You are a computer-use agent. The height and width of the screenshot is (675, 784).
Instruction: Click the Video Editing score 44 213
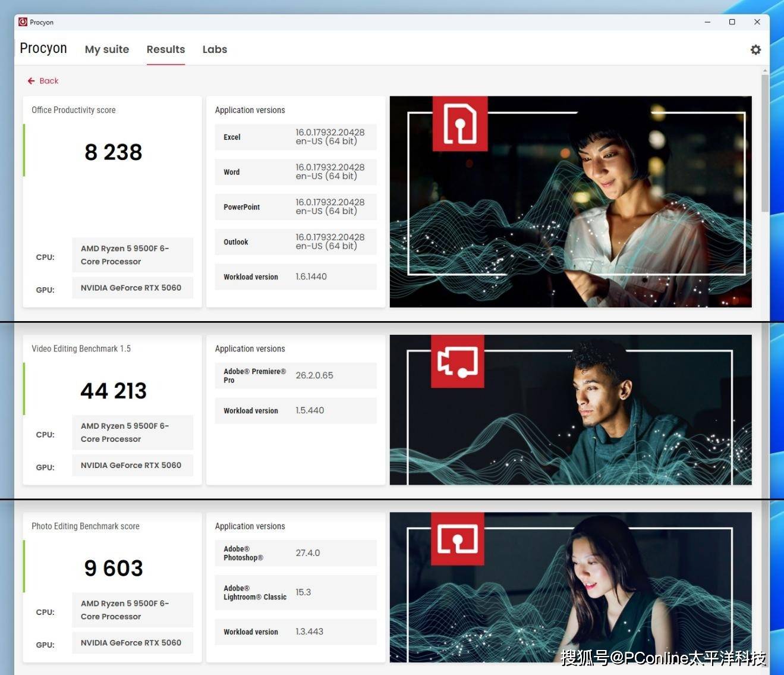click(x=114, y=391)
